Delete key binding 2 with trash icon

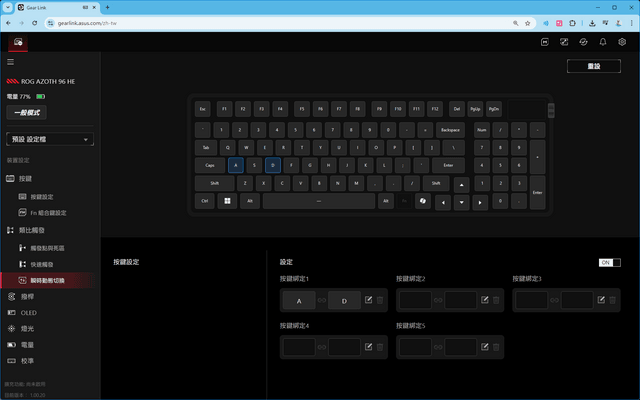point(496,300)
